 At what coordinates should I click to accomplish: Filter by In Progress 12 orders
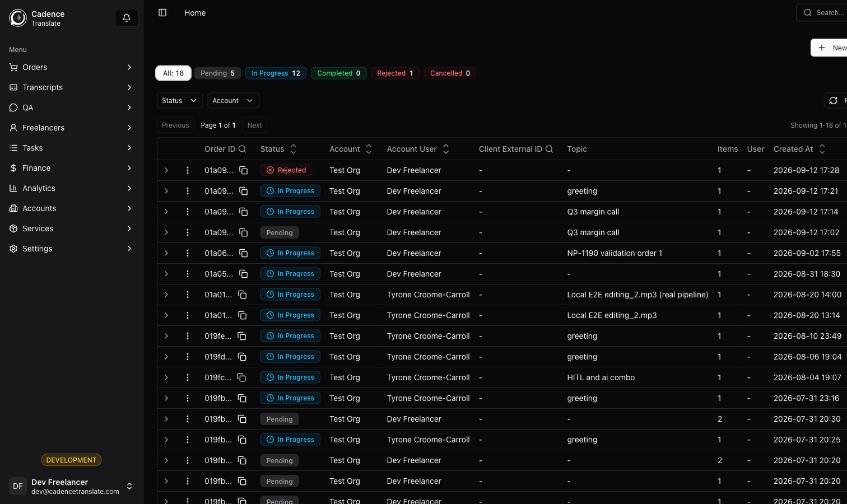pos(276,73)
